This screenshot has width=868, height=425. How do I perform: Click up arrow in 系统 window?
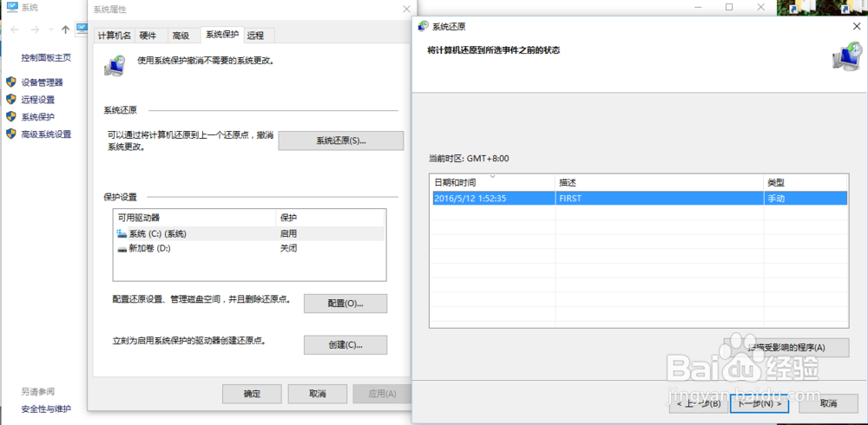pyautogui.click(x=65, y=29)
